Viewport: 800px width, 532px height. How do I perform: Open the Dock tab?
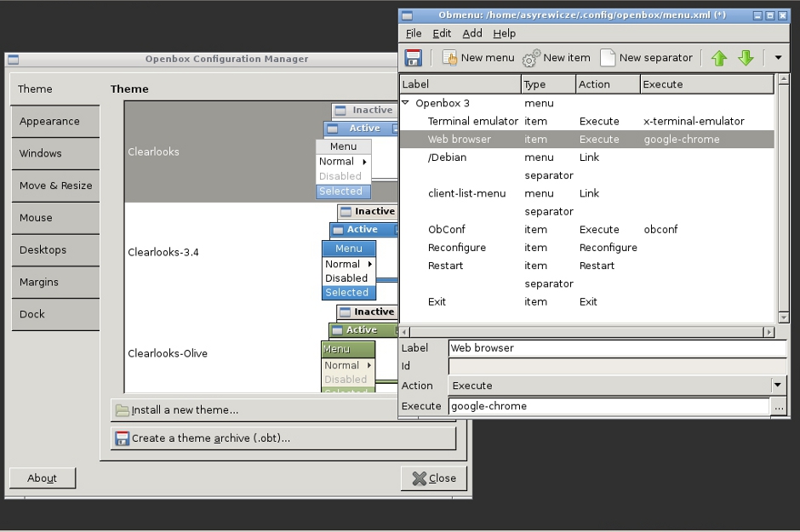55,314
